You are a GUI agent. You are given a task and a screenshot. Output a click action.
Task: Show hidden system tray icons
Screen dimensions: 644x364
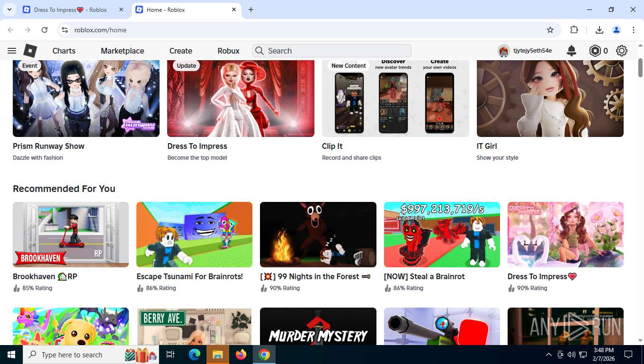pos(549,355)
